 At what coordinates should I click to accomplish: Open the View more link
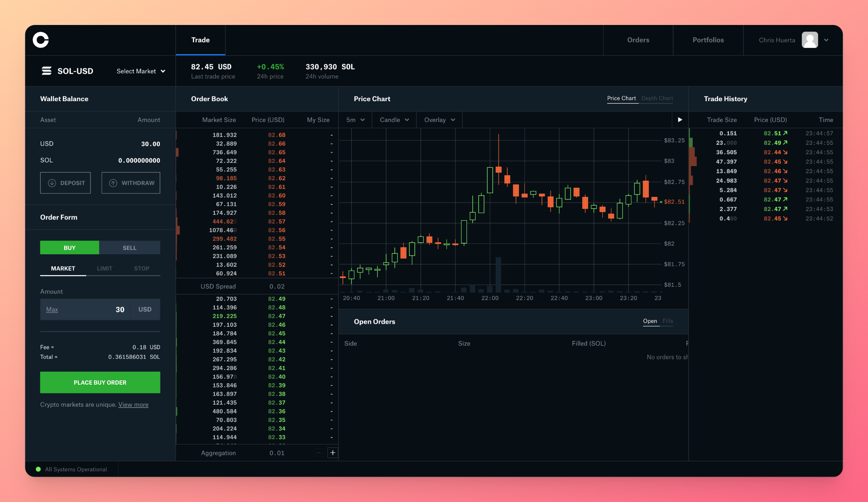pos(133,405)
